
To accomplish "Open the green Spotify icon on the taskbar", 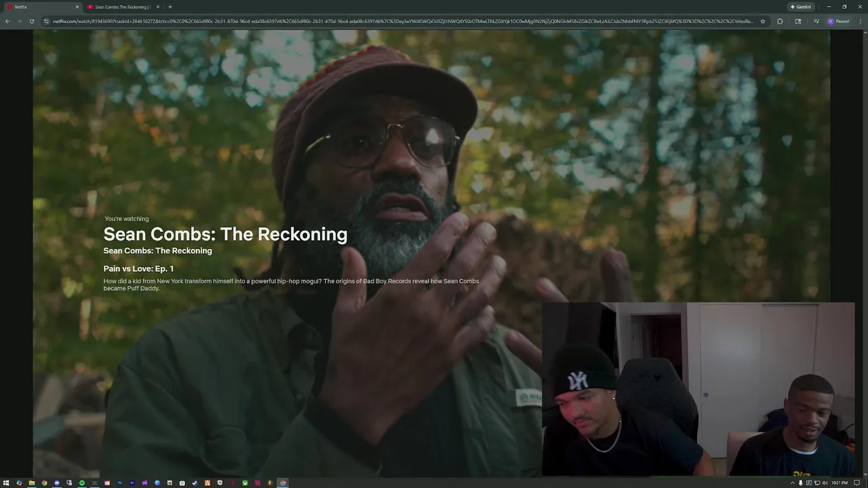I will coord(82,483).
